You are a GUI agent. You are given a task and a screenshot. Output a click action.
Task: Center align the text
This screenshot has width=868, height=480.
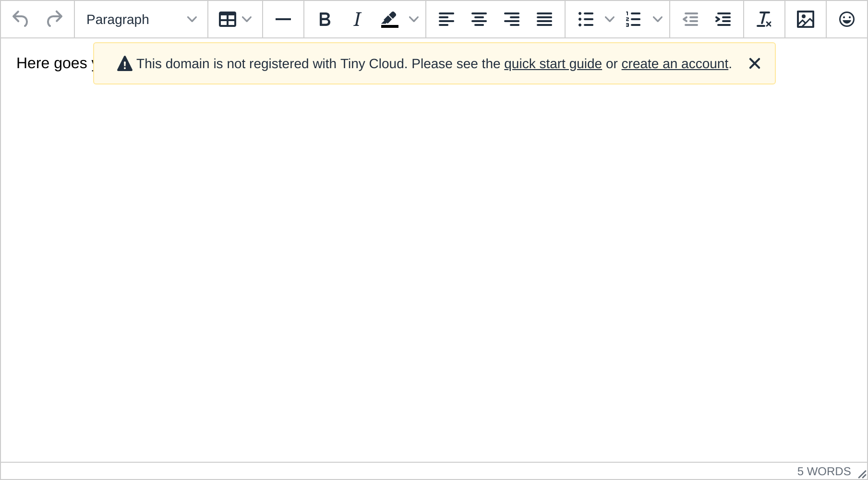479,19
